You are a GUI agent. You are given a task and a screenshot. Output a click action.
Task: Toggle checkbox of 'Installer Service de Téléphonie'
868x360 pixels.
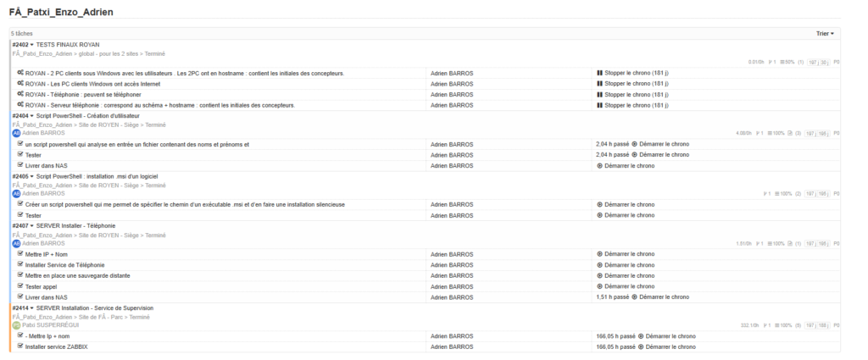pyautogui.click(x=20, y=264)
